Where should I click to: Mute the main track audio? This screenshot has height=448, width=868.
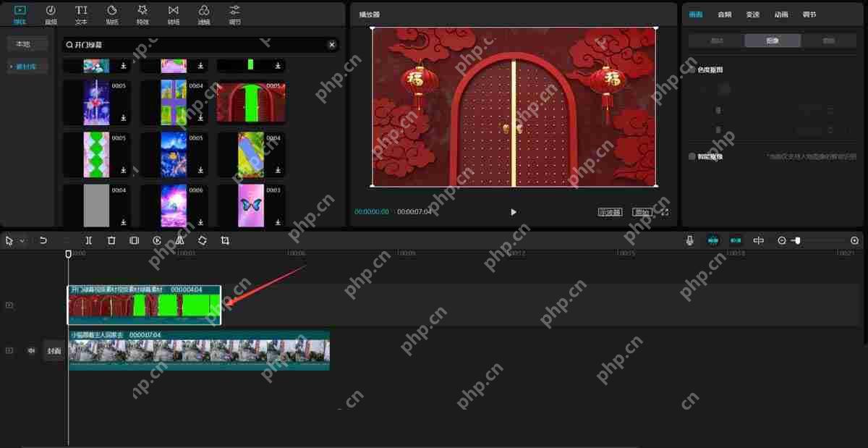(x=31, y=350)
